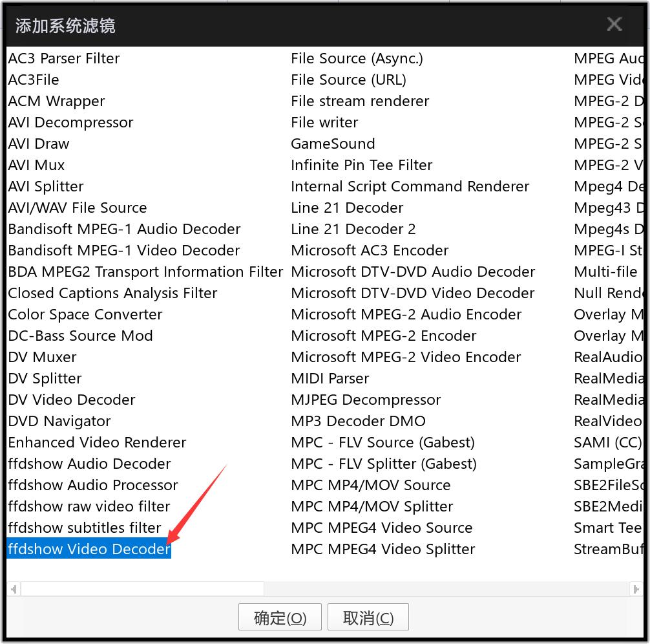Click the 确定(O) confirm button
Viewport: 650px width, 644px height.
280,617
